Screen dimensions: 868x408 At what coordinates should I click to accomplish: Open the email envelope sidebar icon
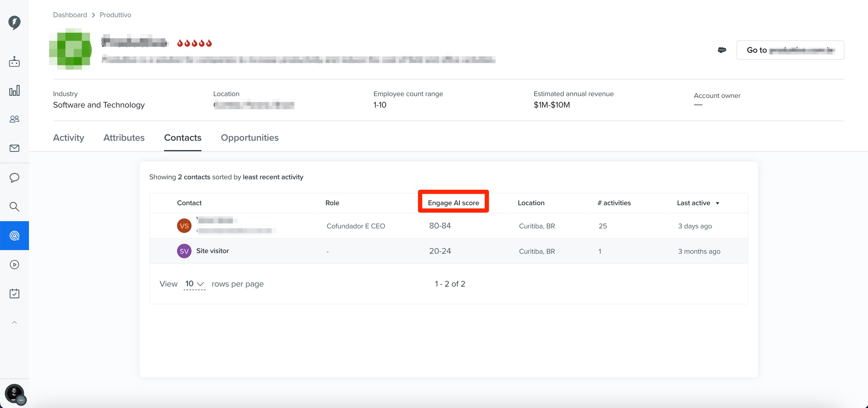click(14, 148)
